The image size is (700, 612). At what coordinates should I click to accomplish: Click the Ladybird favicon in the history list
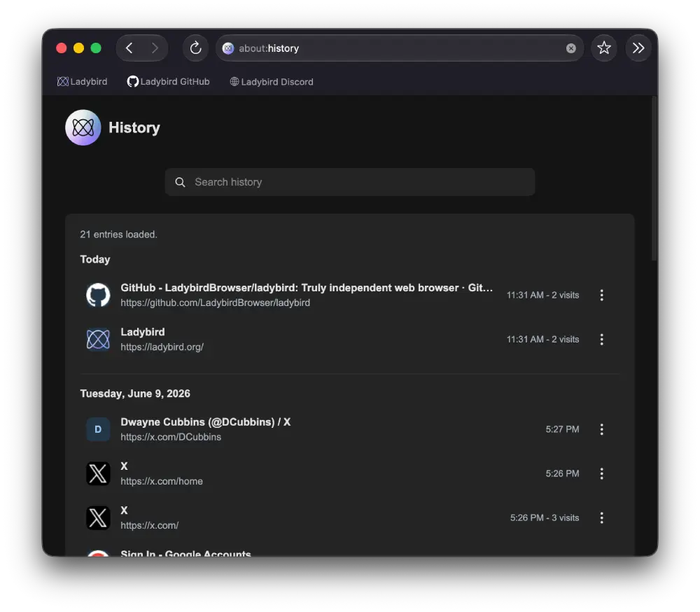pos(98,340)
